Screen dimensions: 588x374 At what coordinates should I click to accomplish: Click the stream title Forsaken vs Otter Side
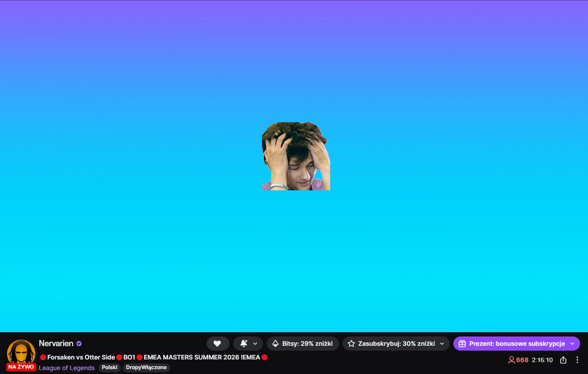154,357
